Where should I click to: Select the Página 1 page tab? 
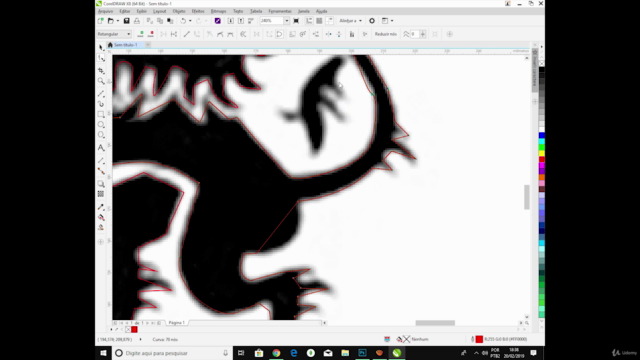[177, 323]
